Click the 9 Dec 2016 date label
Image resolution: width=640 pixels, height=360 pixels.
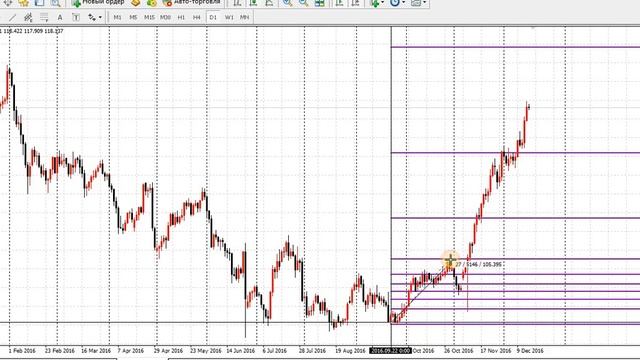[x=530, y=351]
